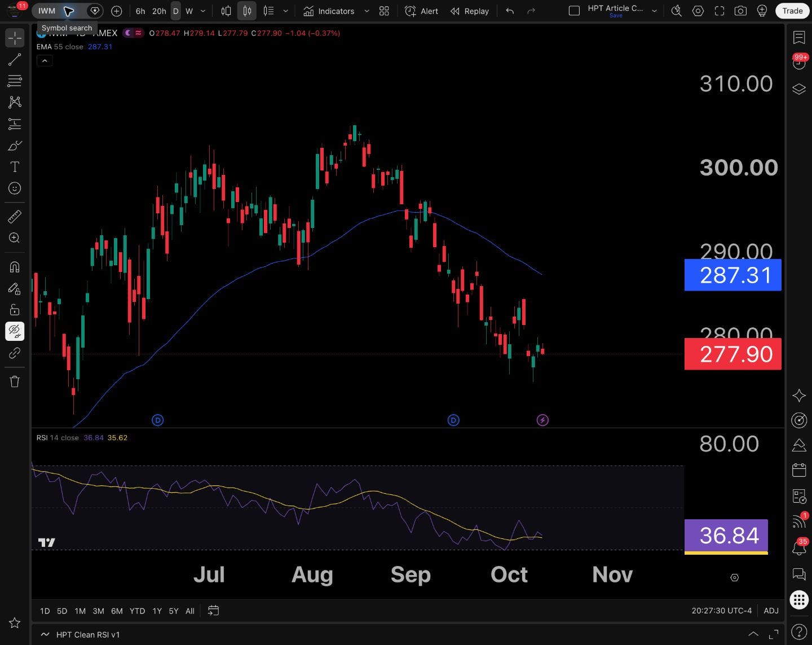The height and width of the screenshot is (645, 812).
Task: Open the chat panel in right sidebar
Action: pos(799,573)
